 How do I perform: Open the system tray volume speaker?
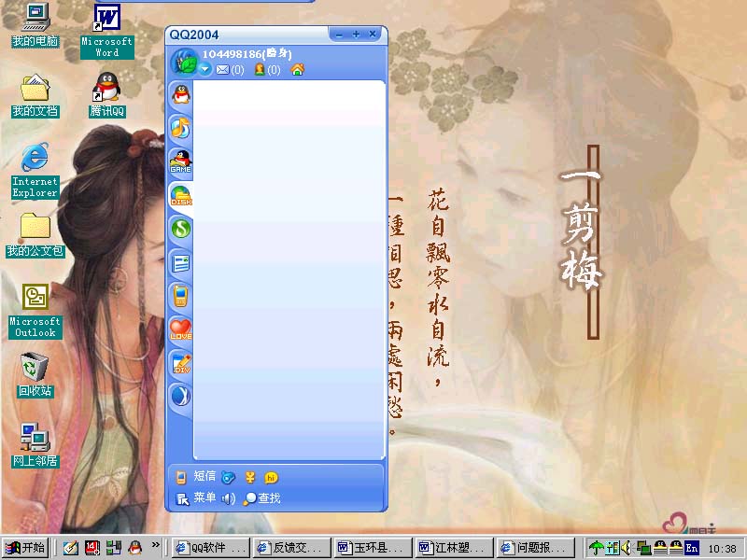(x=626, y=548)
